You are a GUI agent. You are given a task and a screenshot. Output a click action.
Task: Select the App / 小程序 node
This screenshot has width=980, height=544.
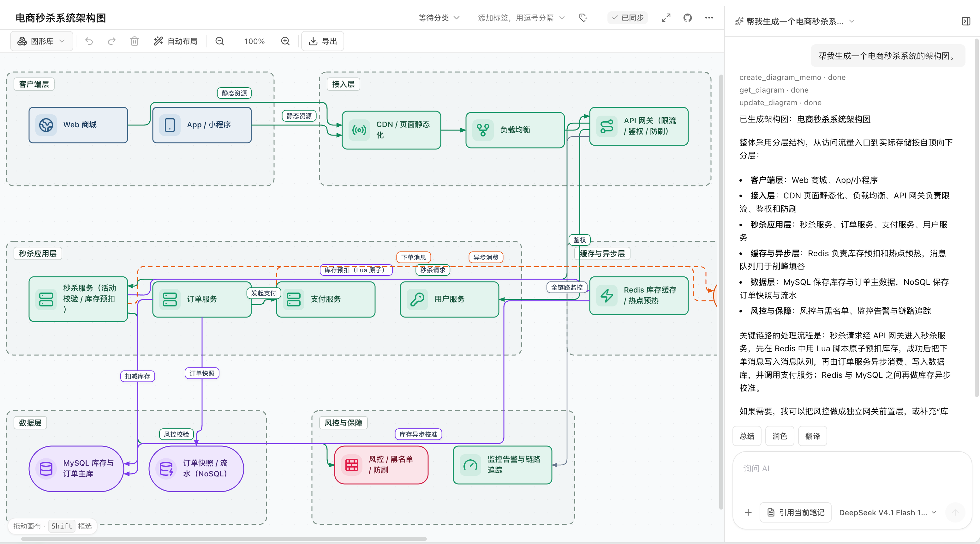point(202,125)
